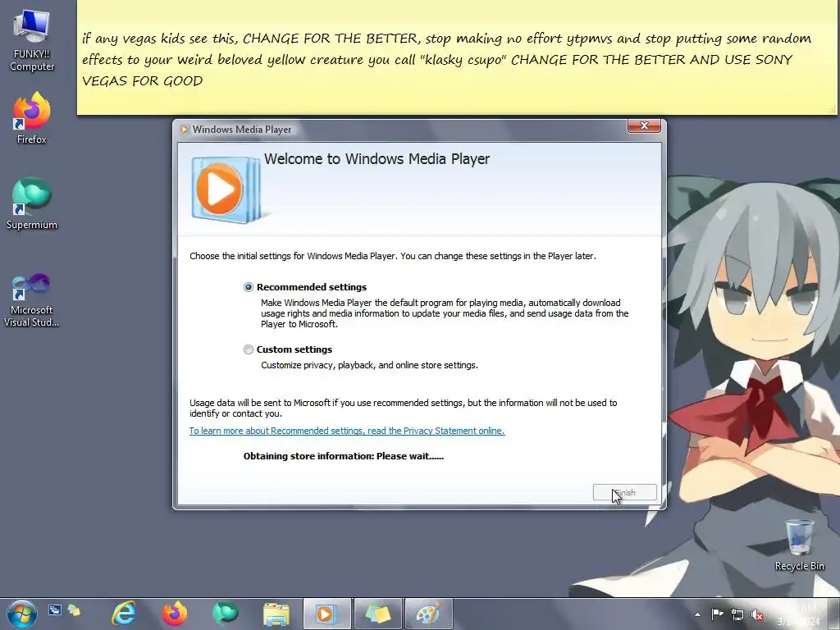Viewport: 840px width, 630px height.
Task: Click the Windows Media Player title bar icon
Action: 185,129
